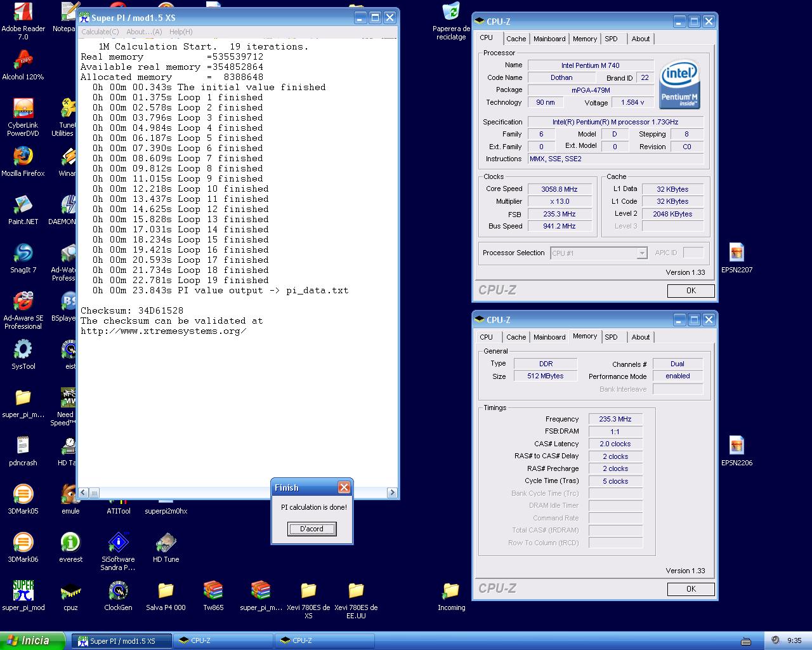Image resolution: width=812 pixels, height=650 pixels.
Task: Open the Incoming folder on desktop
Action: point(451,591)
